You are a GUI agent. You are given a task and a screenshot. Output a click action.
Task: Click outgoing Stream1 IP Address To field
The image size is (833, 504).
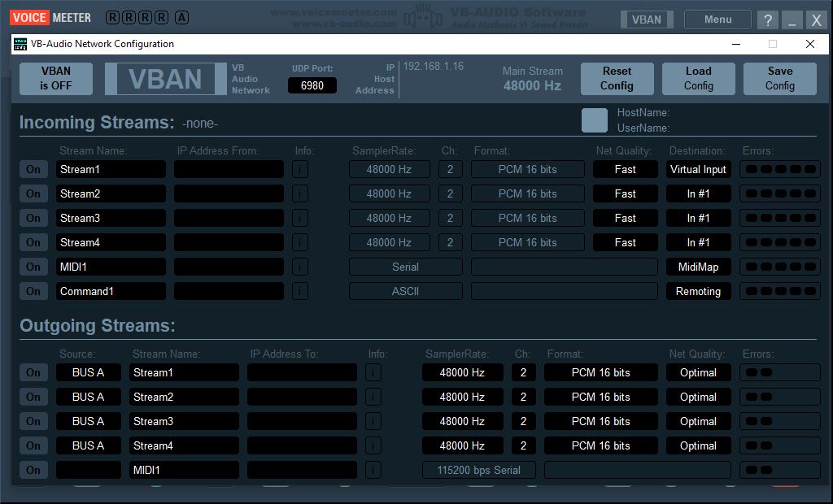pos(302,373)
